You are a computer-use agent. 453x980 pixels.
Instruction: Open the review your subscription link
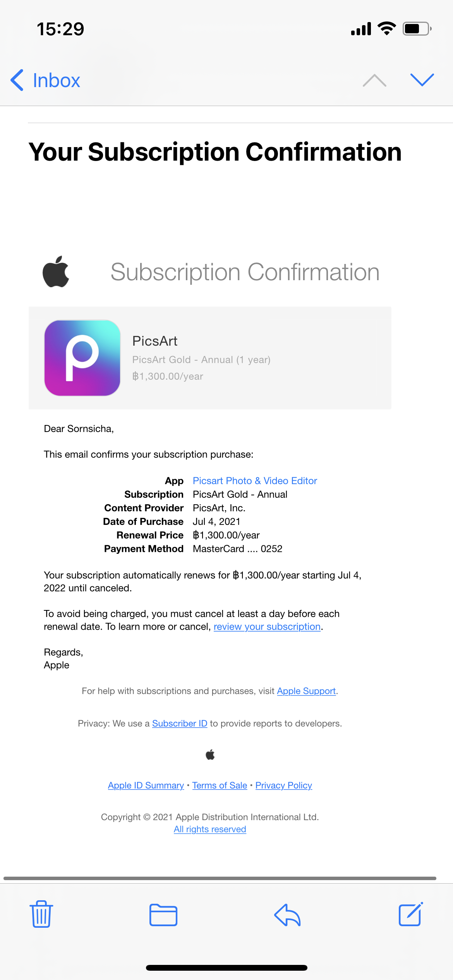[267, 627]
